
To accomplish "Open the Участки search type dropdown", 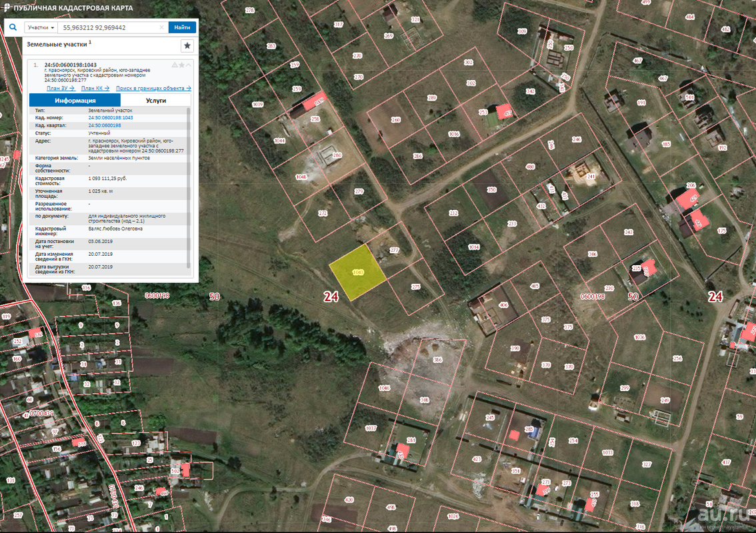I will (41, 27).
